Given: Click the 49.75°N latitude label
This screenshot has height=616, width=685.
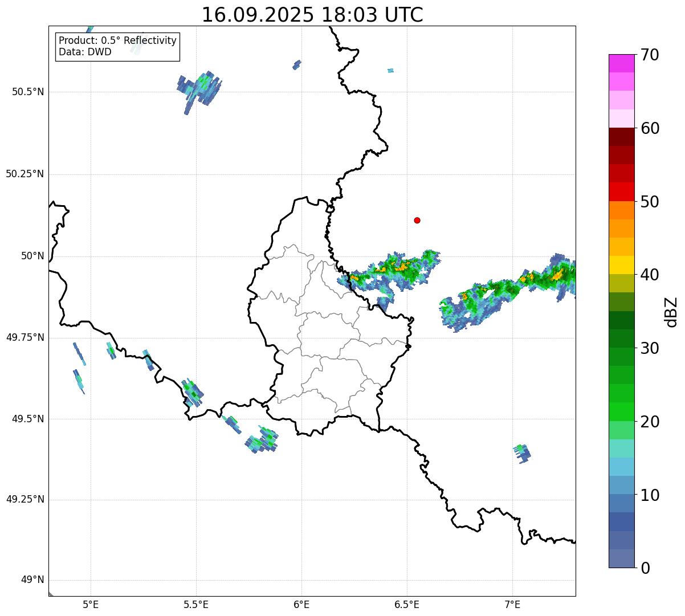Looking at the screenshot, I should click(x=25, y=337).
